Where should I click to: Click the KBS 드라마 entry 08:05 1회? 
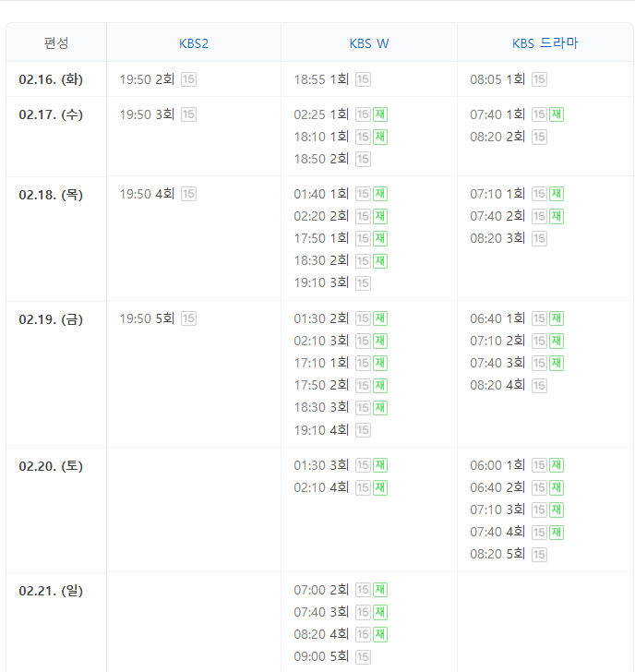497,79
